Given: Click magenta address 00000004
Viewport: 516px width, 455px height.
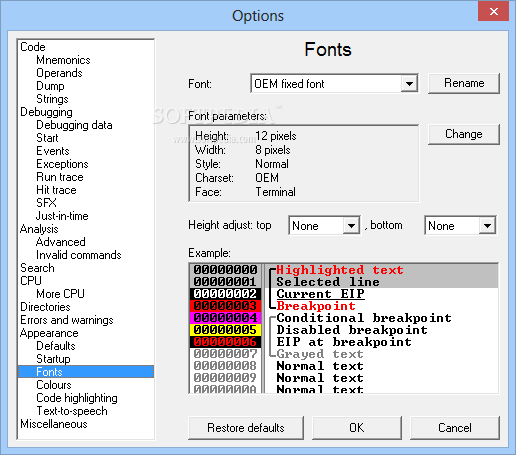Looking at the screenshot, I should [225, 318].
